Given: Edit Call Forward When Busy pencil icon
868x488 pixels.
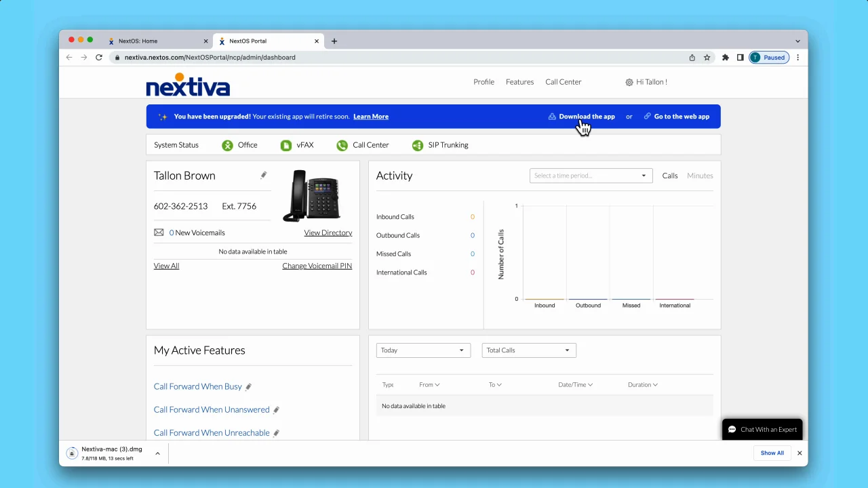Looking at the screenshot, I should pos(248,387).
